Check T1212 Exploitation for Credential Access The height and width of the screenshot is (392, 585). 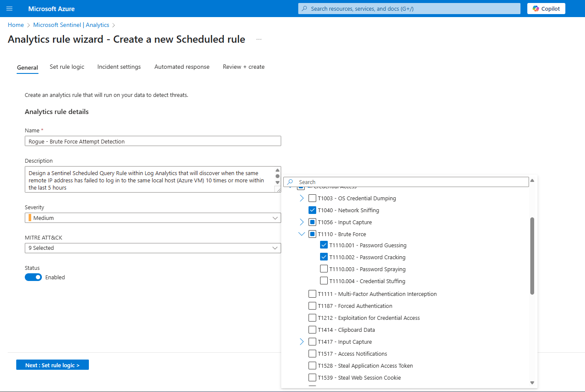tap(312, 318)
